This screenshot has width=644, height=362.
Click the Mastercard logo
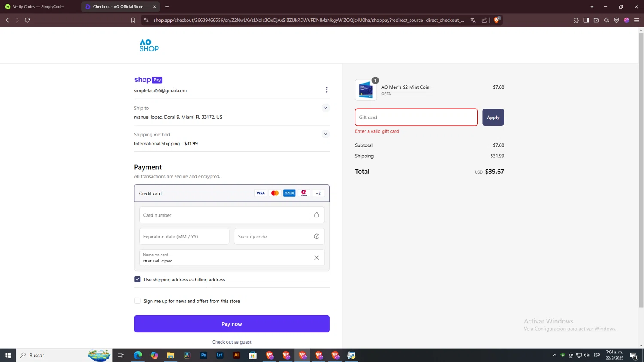click(275, 193)
